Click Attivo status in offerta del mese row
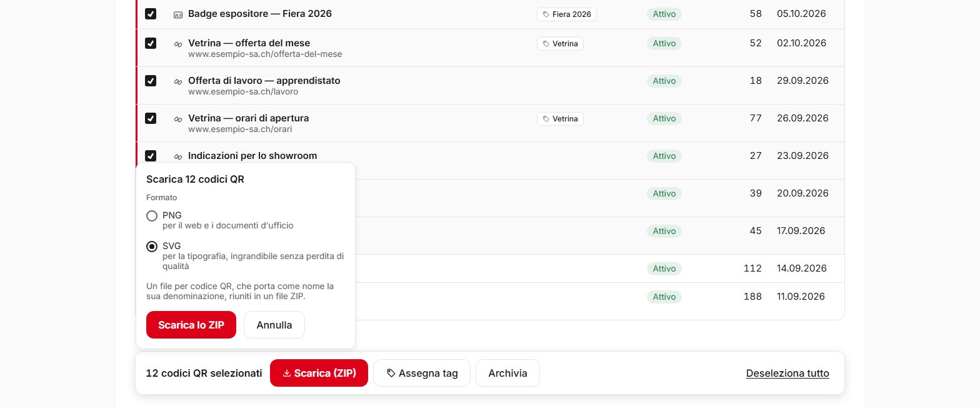The height and width of the screenshot is (408, 980). point(664,43)
